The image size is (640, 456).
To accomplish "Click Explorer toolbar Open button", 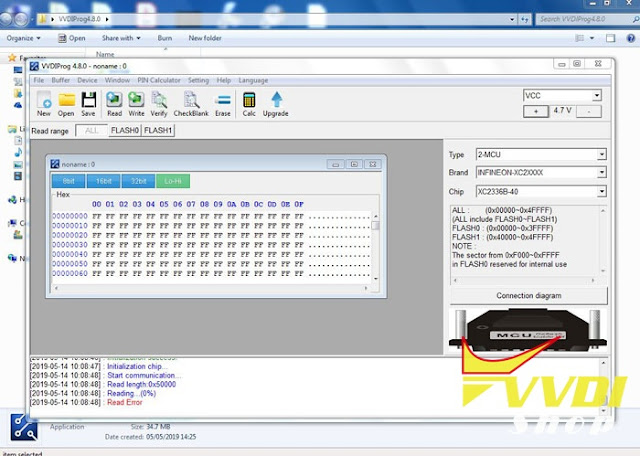I will coord(72,38).
